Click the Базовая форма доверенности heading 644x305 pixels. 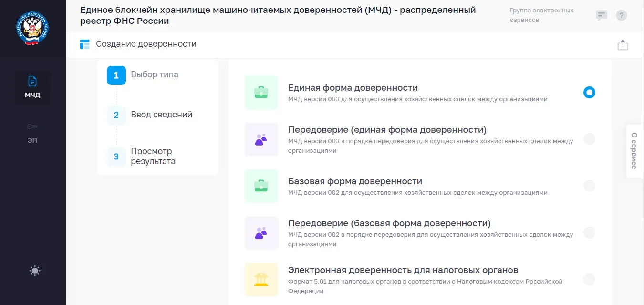pyautogui.click(x=355, y=181)
